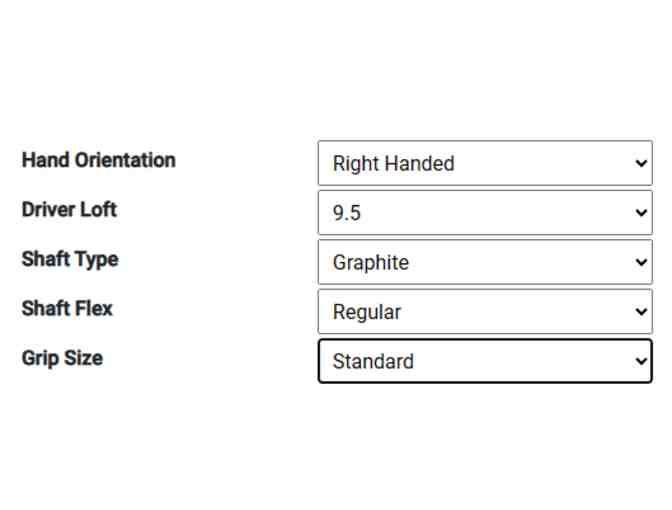Open the Grip Size dropdown
Image resolution: width=672 pixels, height=510 pixels.
485,361
